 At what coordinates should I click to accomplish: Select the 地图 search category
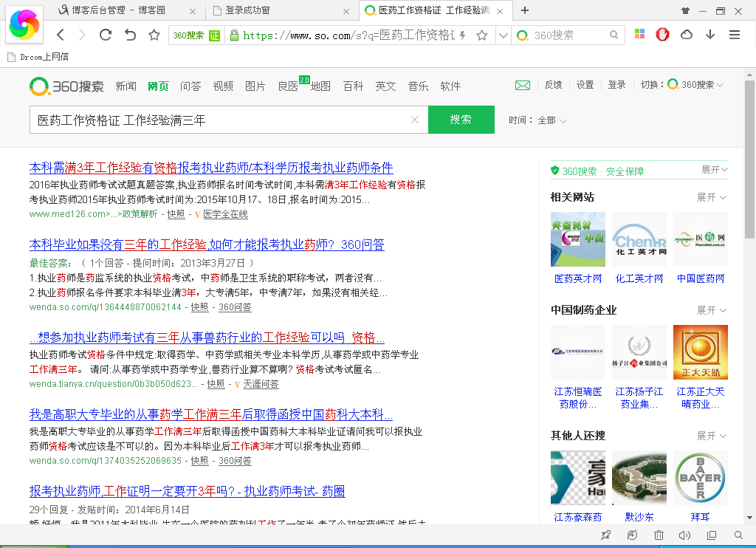(x=320, y=86)
